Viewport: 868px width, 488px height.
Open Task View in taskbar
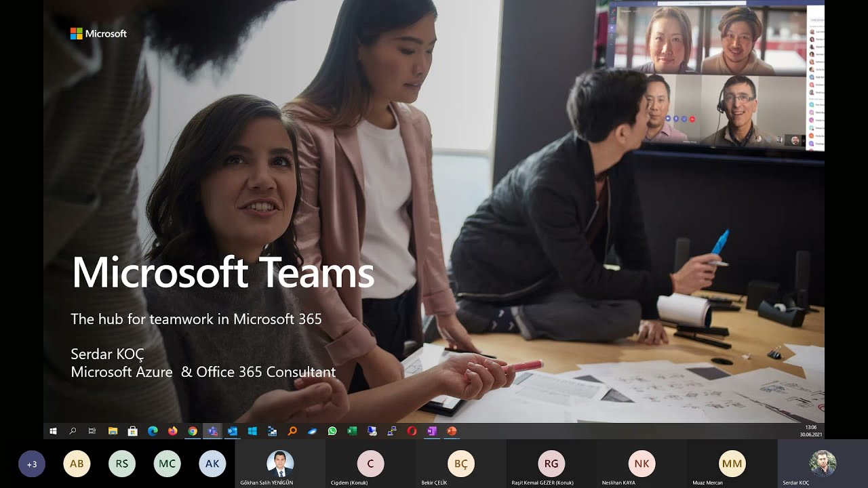click(92, 430)
